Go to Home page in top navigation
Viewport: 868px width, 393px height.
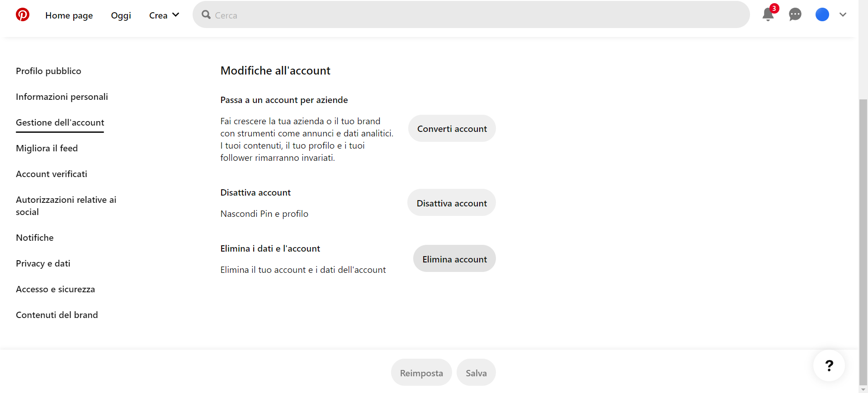point(69,15)
